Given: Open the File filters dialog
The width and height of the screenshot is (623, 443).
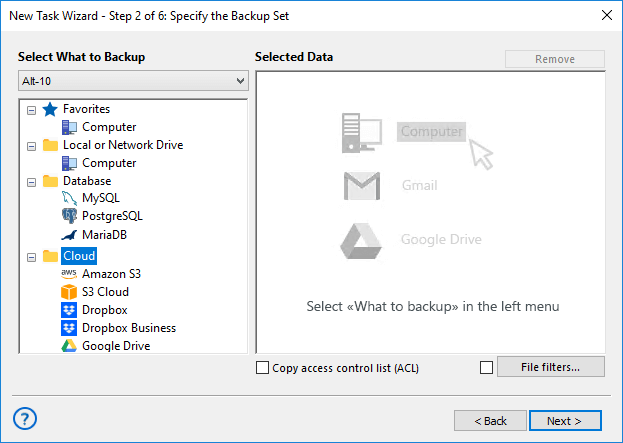Looking at the screenshot, I should [550, 367].
